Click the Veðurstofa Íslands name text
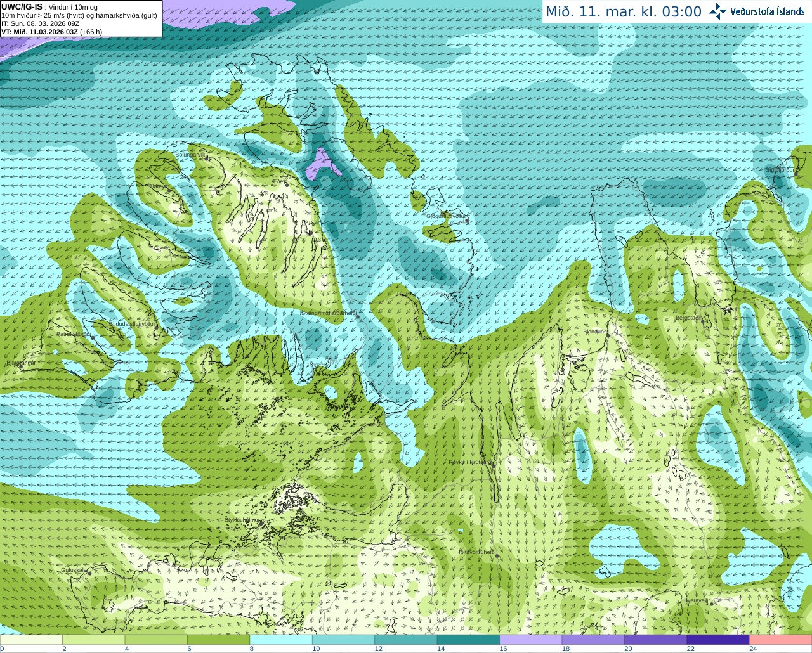This screenshot has height=653, width=812. tap(767, 11)
